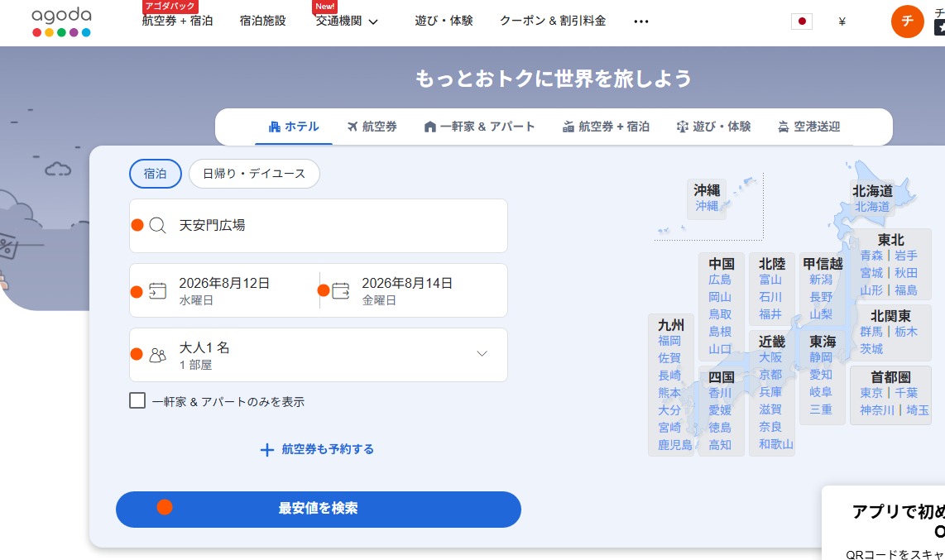Select 宮城 in the 東北 region
The image size is (945, 560).
click(871, 273)
